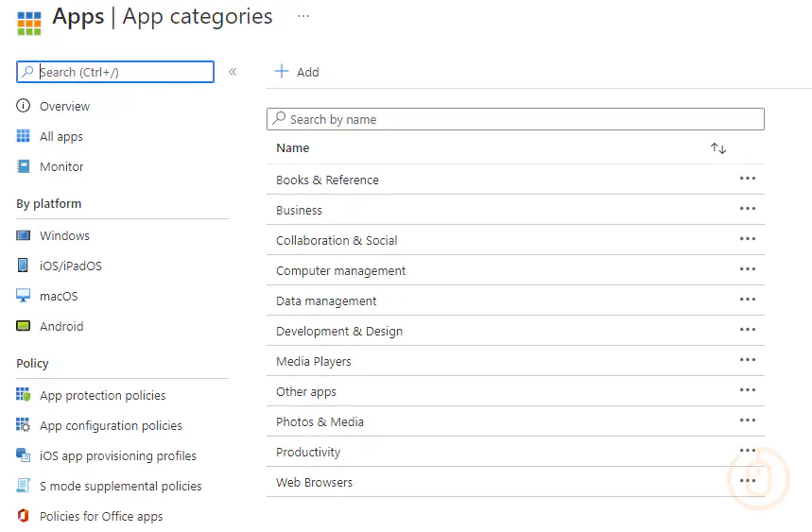Open the Collaboration & Social category
This screenshot has height=532, width=812.
click(337, 240)
